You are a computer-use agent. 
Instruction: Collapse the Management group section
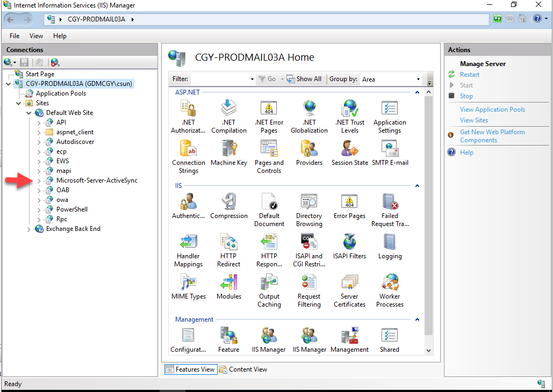pyautogui.click(x=417, y=320)
